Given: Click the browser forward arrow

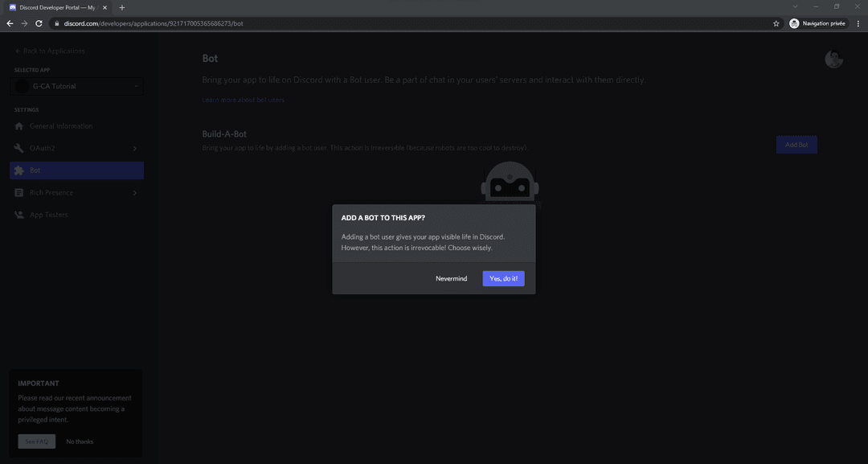Looking at the screenshot, I should click(x=24, y=23).
